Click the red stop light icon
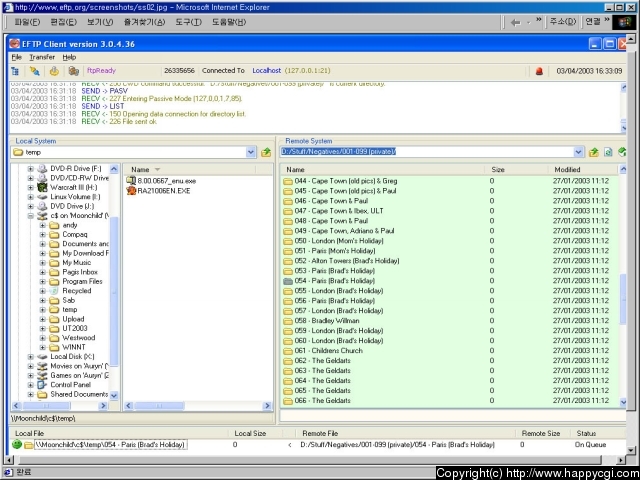 point(539,71)
